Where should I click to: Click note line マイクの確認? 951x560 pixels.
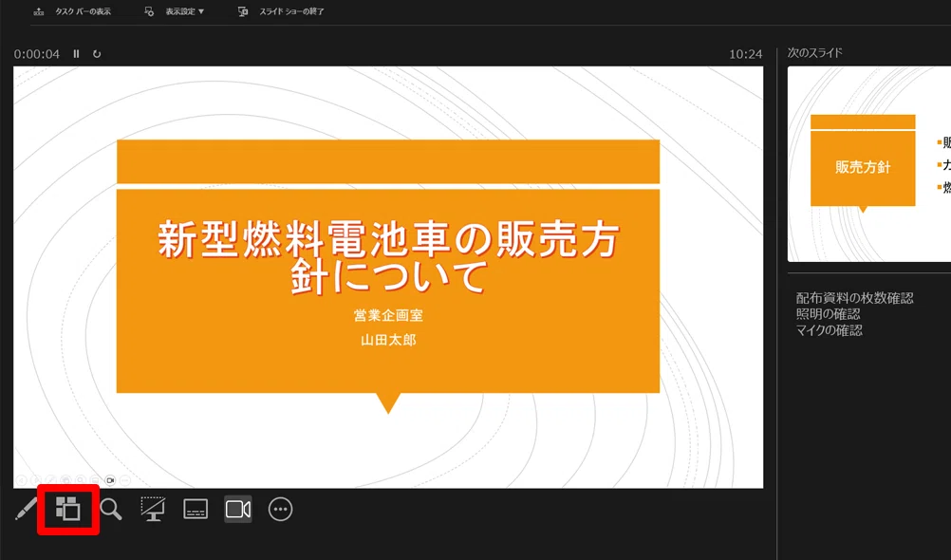pos(830,330)
